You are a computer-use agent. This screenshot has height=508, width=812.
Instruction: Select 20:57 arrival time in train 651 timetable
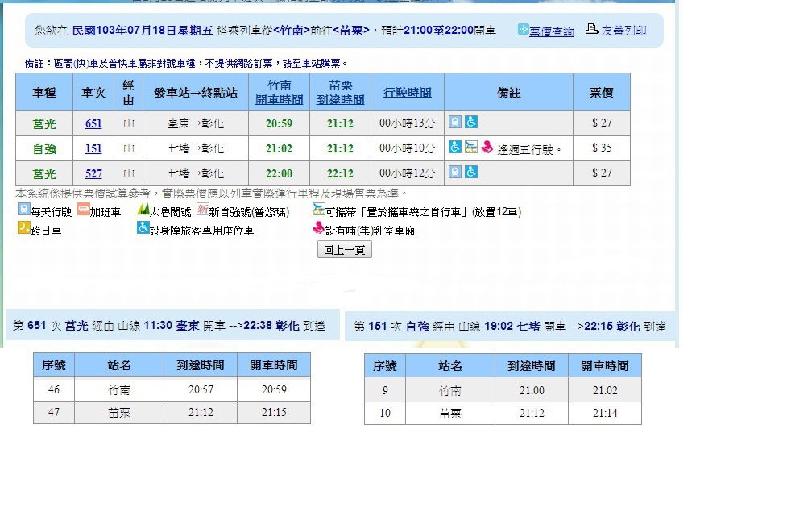click(201, 389)
